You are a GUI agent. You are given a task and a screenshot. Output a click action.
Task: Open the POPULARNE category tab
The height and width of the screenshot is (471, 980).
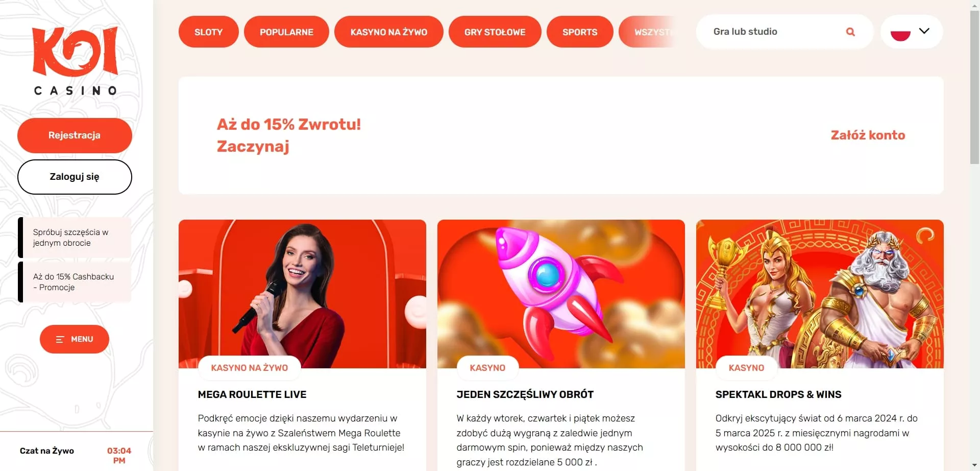coord(286,32)
